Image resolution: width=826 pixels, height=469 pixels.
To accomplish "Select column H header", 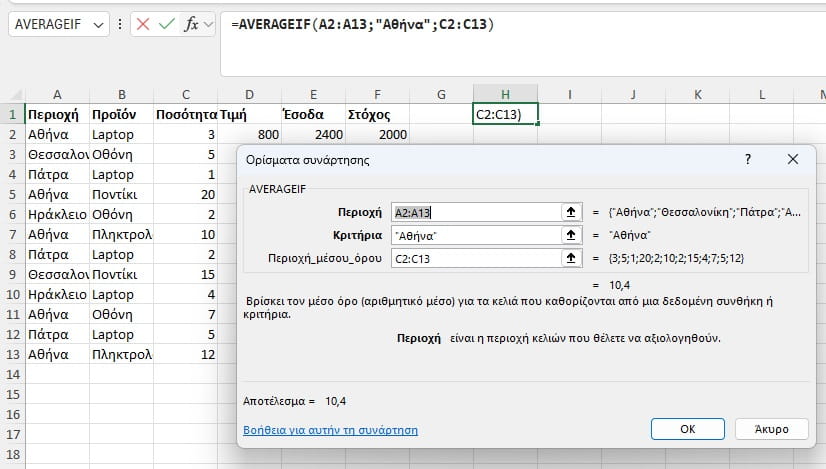I will [505, 94].
